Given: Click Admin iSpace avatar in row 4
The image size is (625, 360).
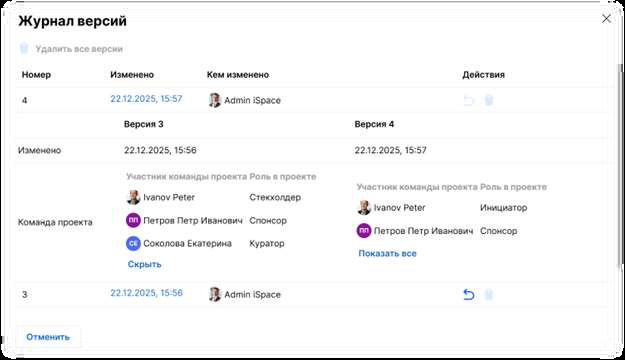Looking at the screenshot, I should [214, 100].
